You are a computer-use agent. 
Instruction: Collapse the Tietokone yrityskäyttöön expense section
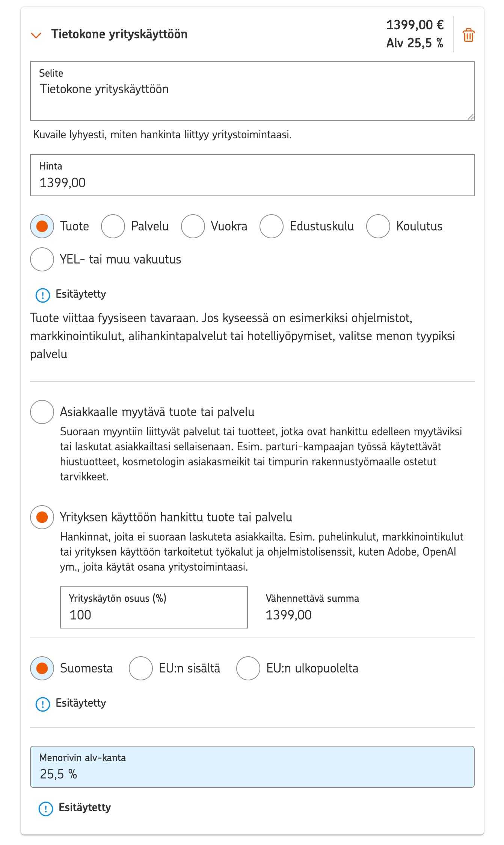point(36,35)
